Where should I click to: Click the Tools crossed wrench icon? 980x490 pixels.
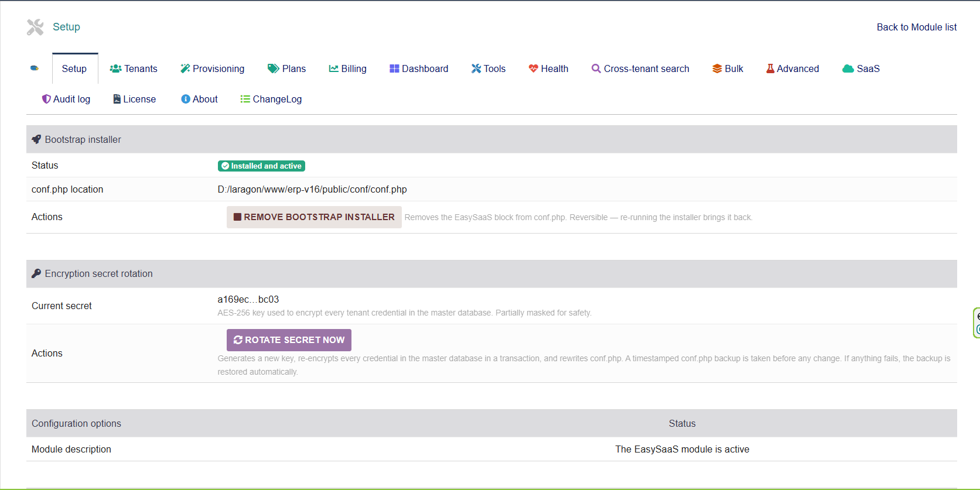point(476,68)
